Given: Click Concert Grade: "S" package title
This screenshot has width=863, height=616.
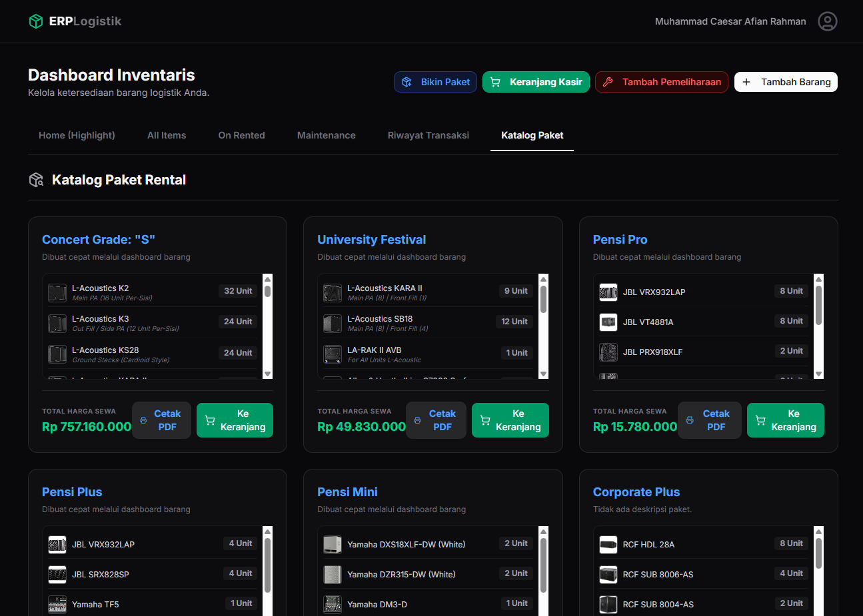Looking at the screenshot, I should click(x=99, y=240).
